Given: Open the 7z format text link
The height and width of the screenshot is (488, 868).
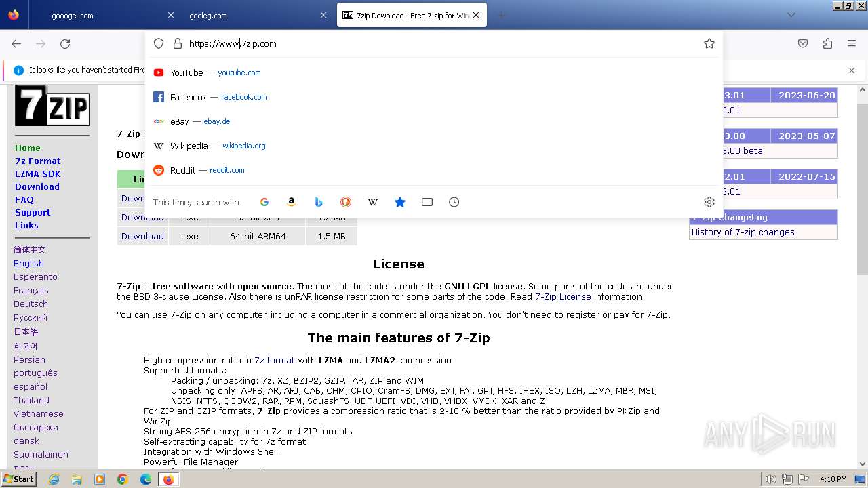Looking at the screenshot, I should click(275, 360).
